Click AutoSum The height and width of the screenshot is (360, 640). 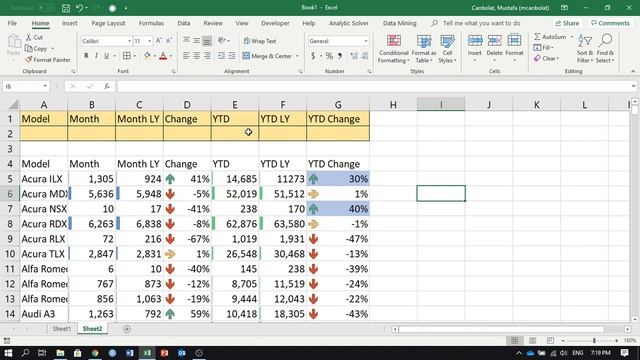(x=550, y=37)
